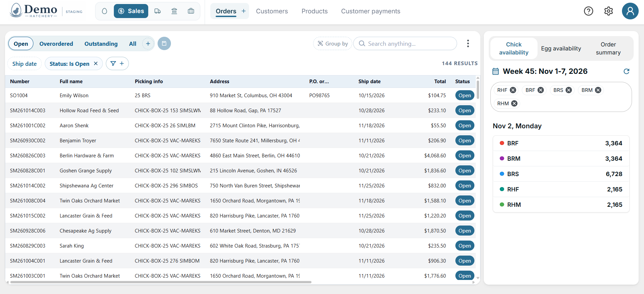Open the Week 45 calendar picker icon
This screenshot has width=644, height=294.
tap(496, 71)
